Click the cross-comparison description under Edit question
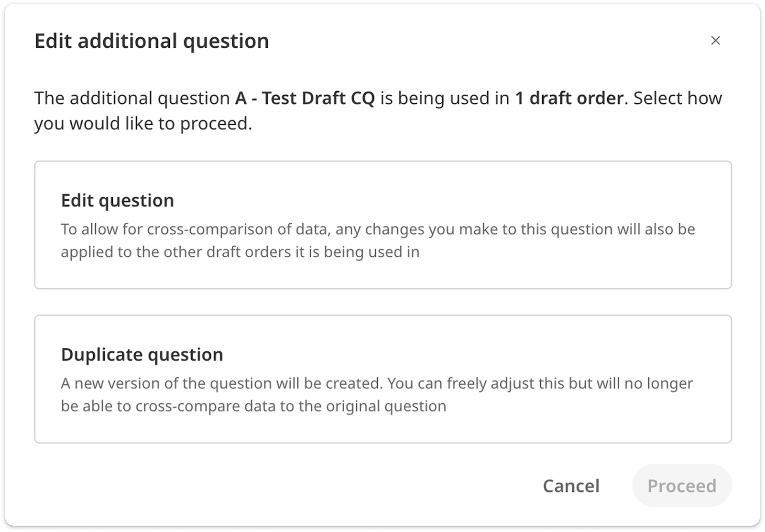Image resolution: width=765 pixels, height=532 pixels. 378,240
